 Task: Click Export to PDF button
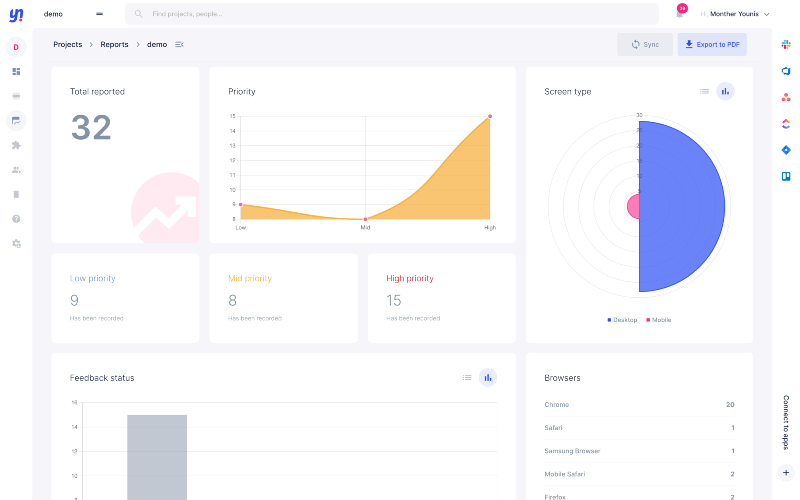[x=712, y=44]
